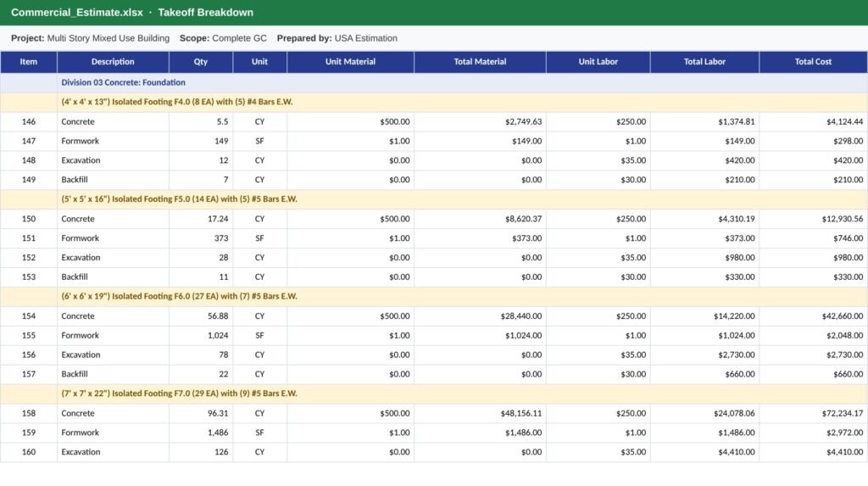Image resolution: width=868 pixels, height=486 pixels.
Task: Select total labor $2,730.00 in row 156
Action: point(704,355)
